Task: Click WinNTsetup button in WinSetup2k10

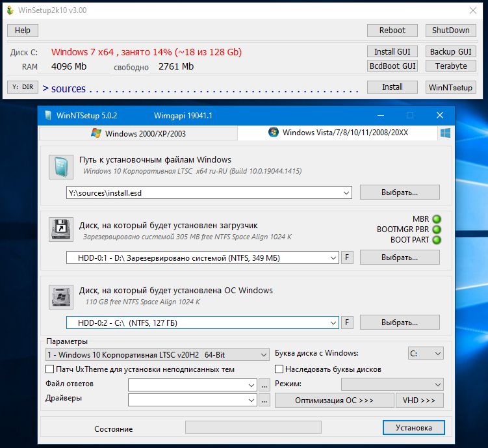Action: click(x=451, y=88)
